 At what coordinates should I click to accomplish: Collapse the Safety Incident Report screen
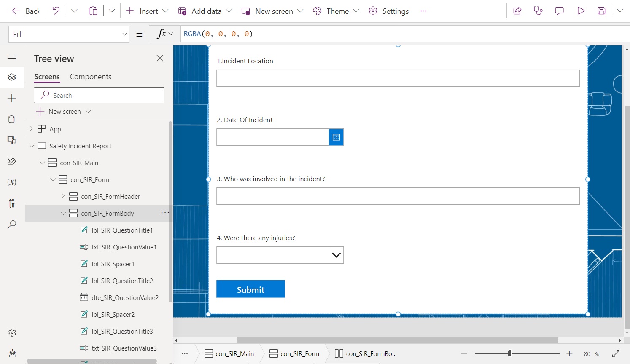(x=32, y=146)
